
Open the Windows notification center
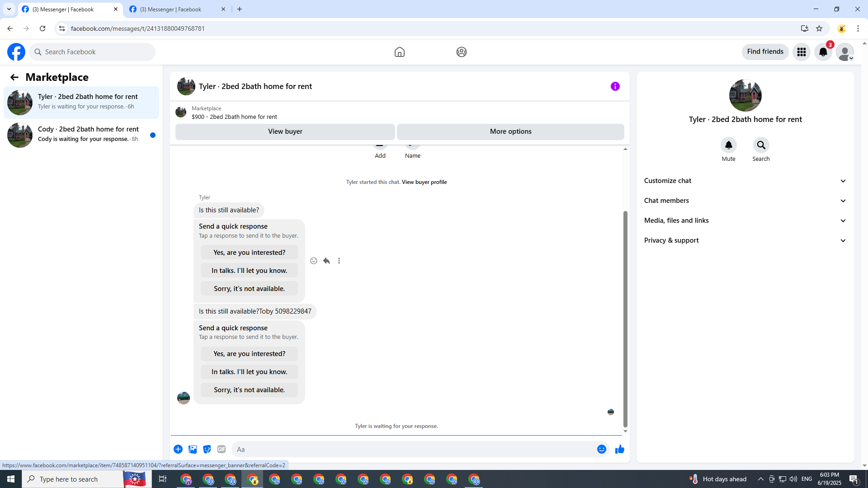click(854, 479)
